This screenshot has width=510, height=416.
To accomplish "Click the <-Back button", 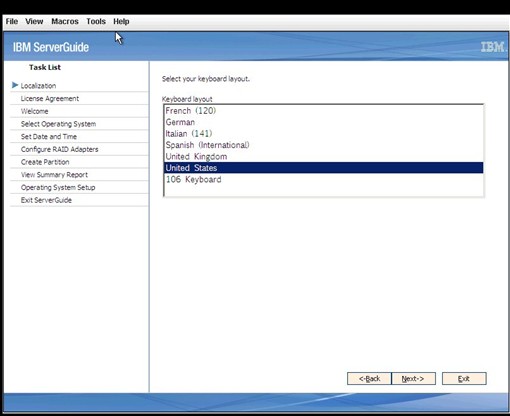I will [369, 379].
